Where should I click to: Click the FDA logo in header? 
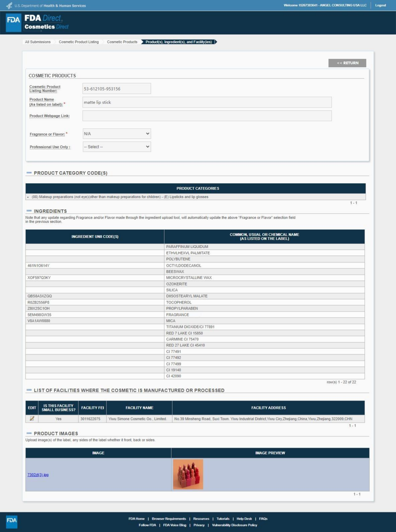(13, 23)
